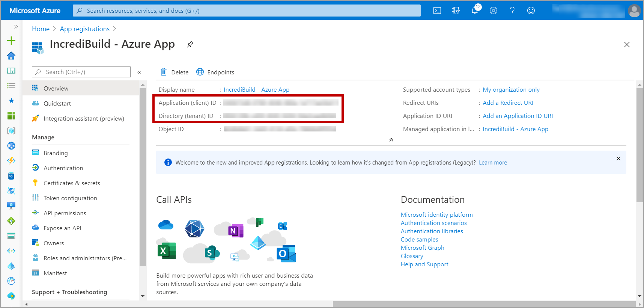
Task: Open Integration assistant (preview)
Action: coord(81,118)
